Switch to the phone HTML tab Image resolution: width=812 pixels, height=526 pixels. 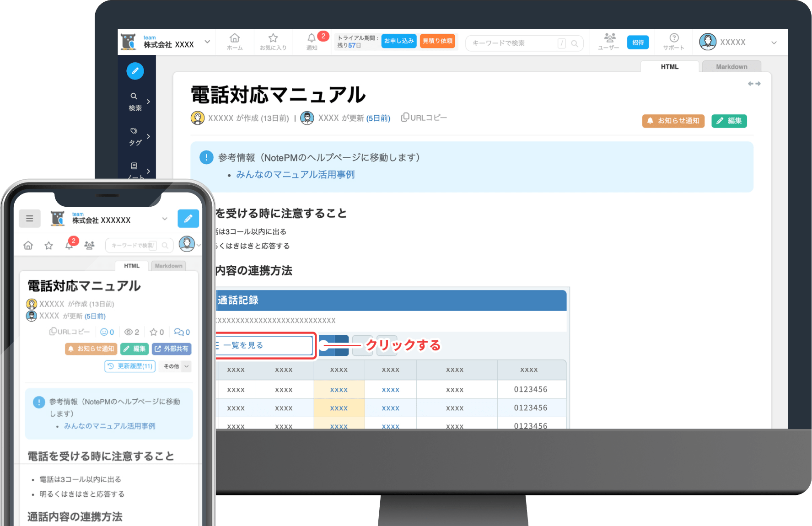point(132,266)
